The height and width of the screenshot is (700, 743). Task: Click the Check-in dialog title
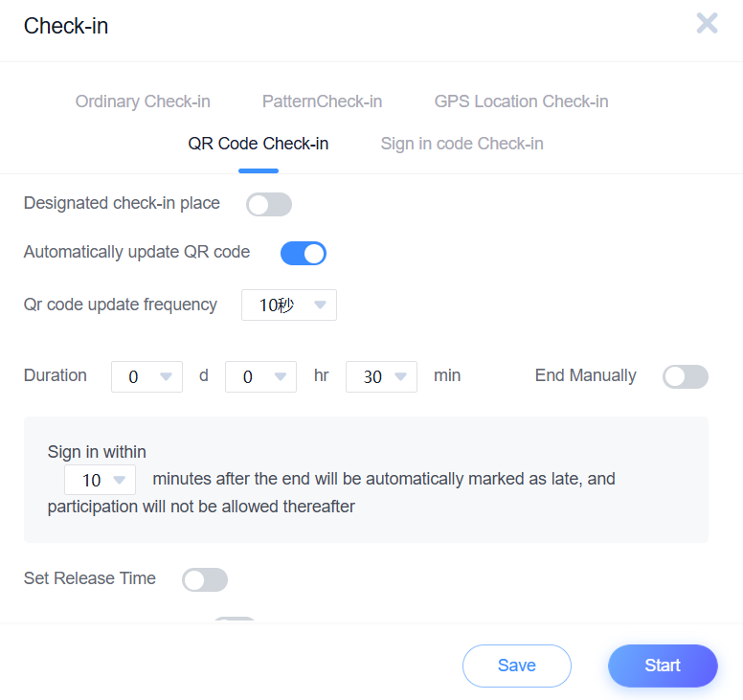pos(66,26)
